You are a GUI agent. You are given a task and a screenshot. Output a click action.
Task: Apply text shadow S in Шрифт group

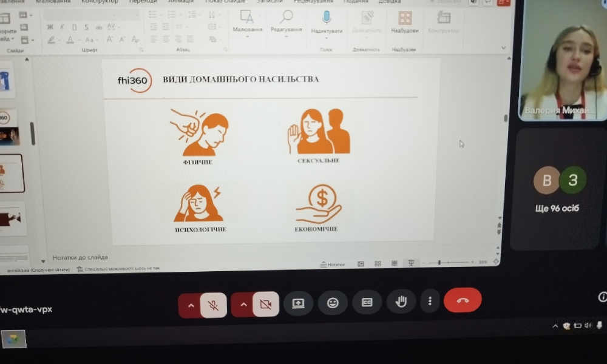coord(86,27)
